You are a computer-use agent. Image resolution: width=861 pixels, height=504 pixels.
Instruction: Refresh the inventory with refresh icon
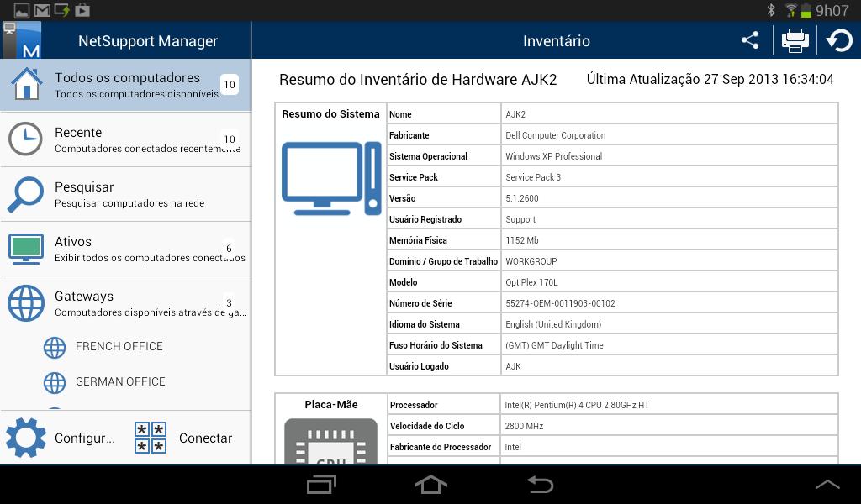coord(839,40)
